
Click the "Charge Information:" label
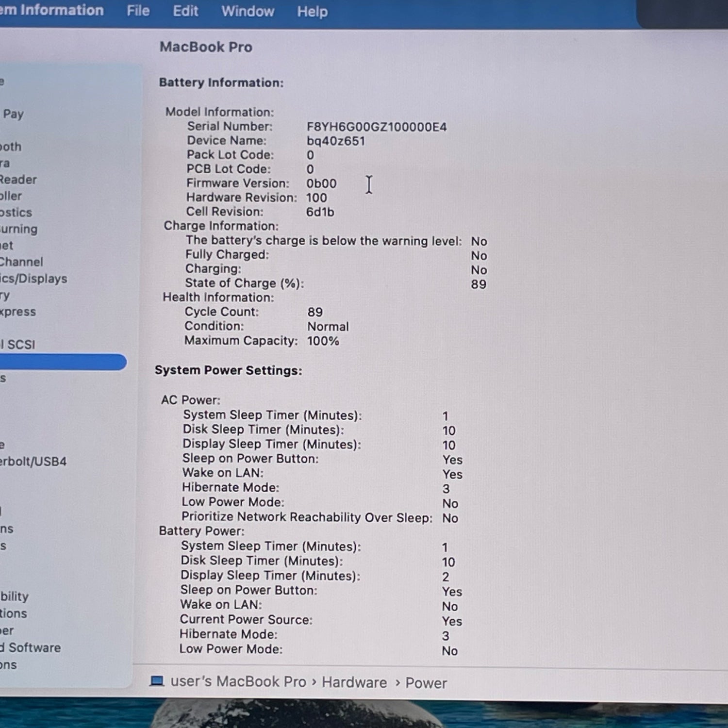point(221,226)
